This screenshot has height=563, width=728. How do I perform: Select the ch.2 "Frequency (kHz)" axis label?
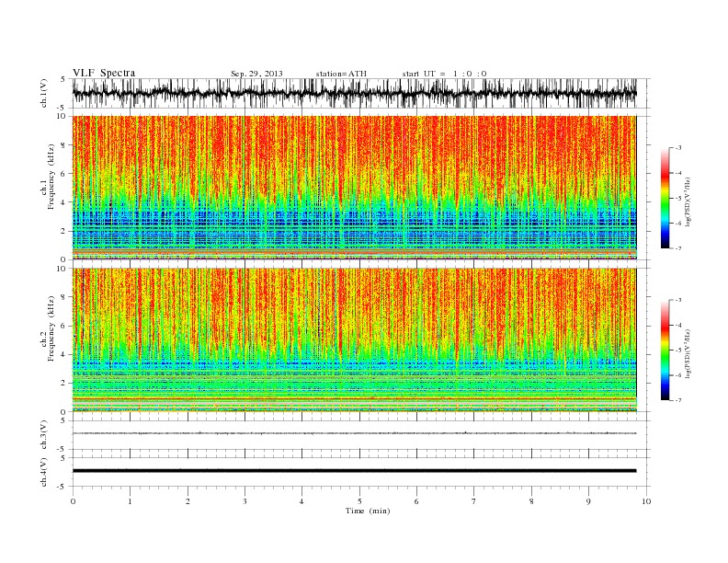click(51, 328)
